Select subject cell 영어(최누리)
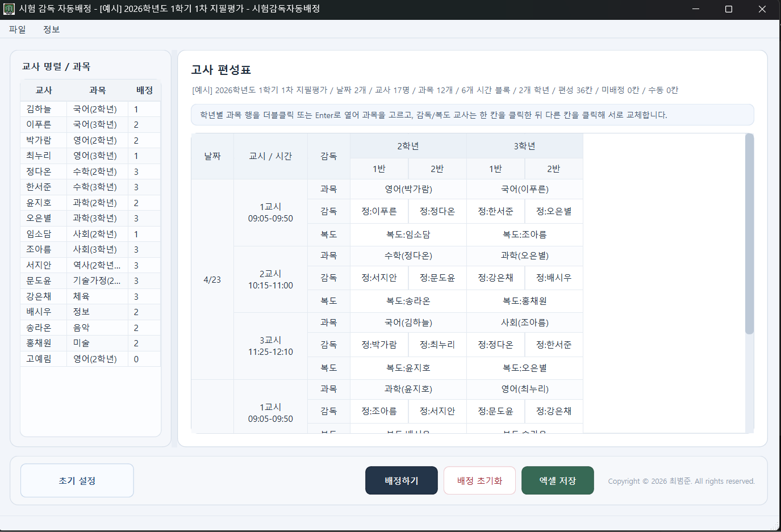Image resolution: width=781 pixels, height=532 pixels. [x=525, y=389]
